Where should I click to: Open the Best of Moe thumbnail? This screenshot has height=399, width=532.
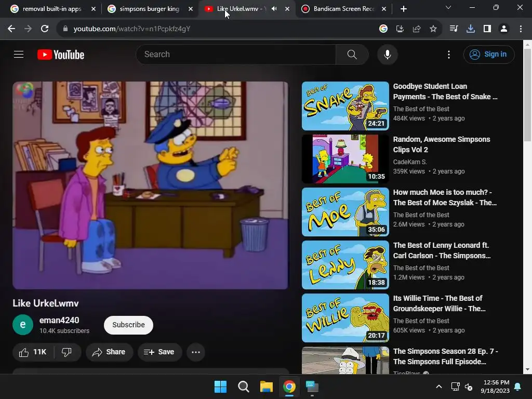(345, 212)
